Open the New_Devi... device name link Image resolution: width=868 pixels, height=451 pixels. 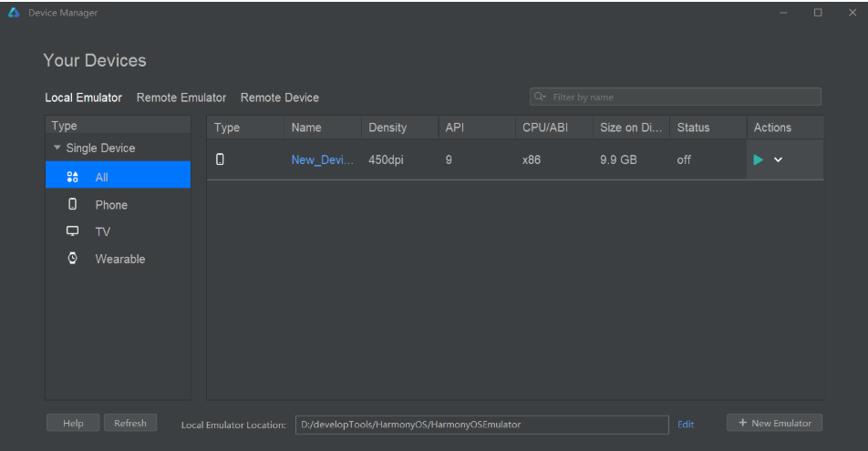coord(322,160)
